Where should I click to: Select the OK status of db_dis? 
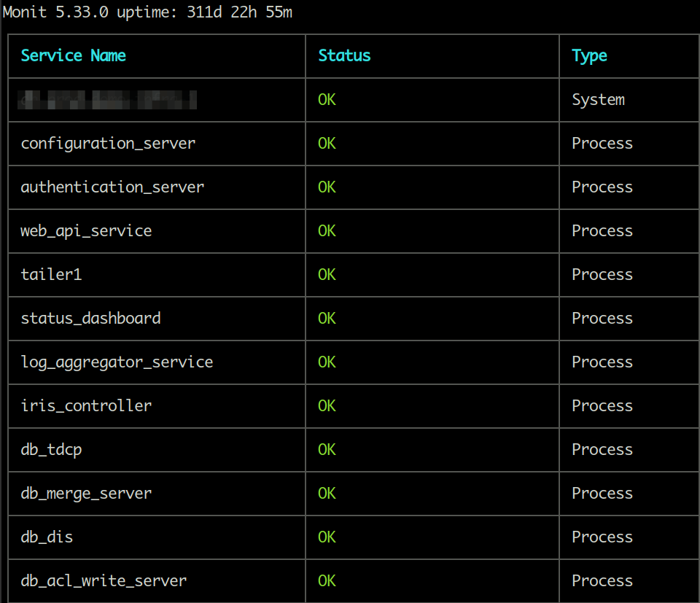click(x=327, y=537)
